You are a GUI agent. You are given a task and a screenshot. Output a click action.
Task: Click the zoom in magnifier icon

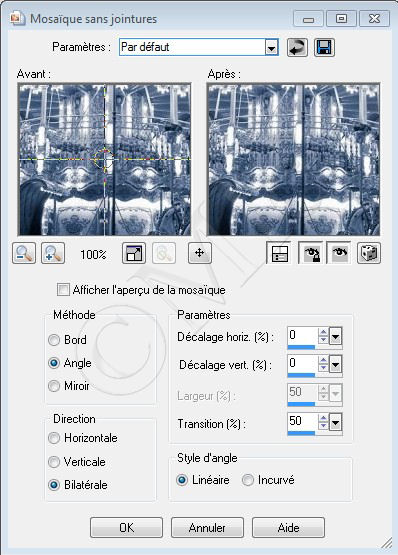53,253
